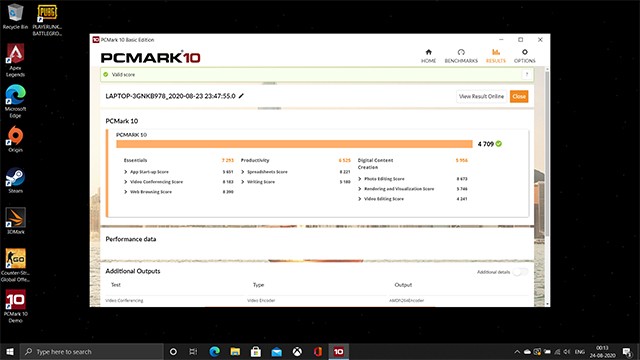Select 3DMark desktop shortcut

pyautogui.click(x=16, y=221)
